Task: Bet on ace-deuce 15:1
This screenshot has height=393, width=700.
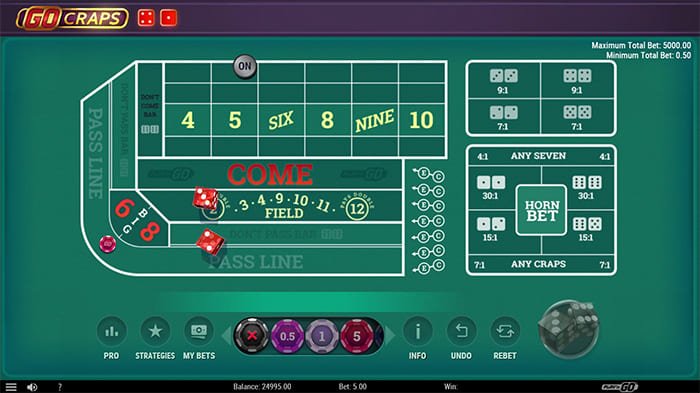Action: coord(491,230)
